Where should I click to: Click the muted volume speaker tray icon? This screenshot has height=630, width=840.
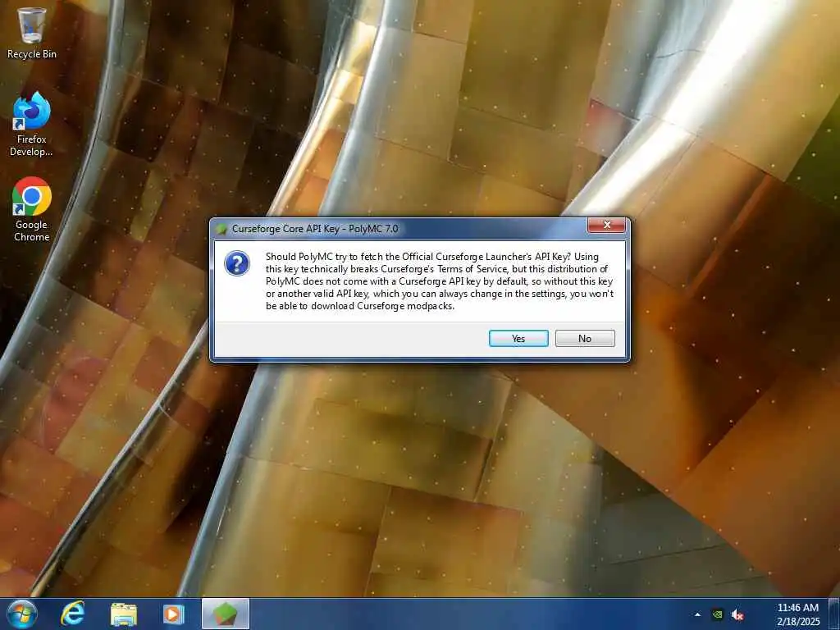point(737,614)
